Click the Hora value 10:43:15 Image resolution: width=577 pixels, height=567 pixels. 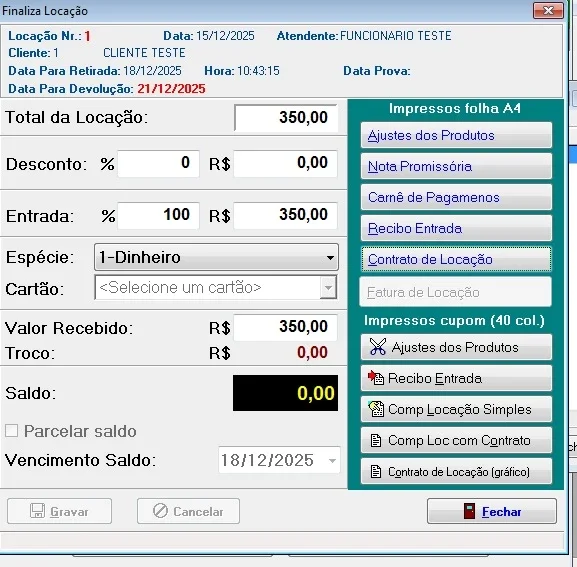click(258, 71)
